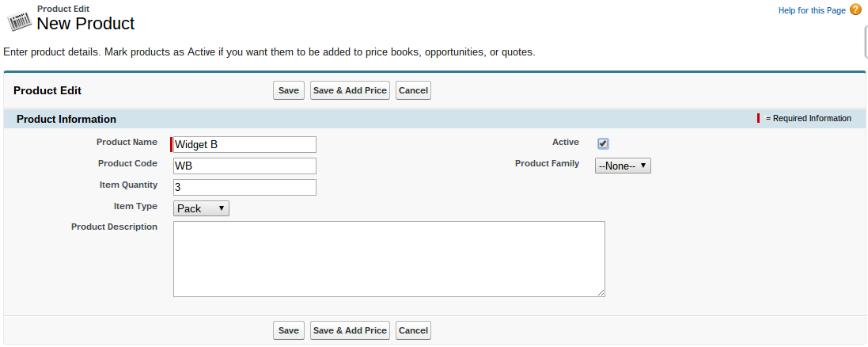This screenshot has height=347, width=868.
Task: Click the bottom Save button
Action: coord(289,330)
